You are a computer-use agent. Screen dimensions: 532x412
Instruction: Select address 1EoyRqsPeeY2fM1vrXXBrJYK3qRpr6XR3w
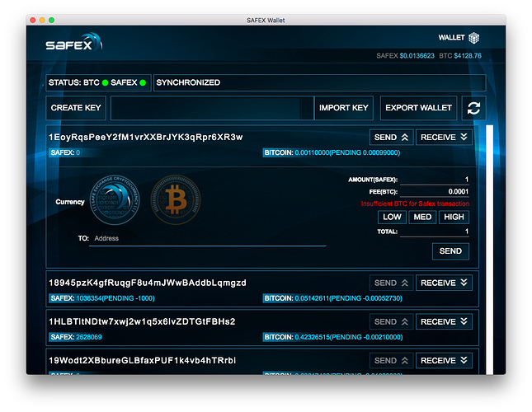(x=146, y=138)
